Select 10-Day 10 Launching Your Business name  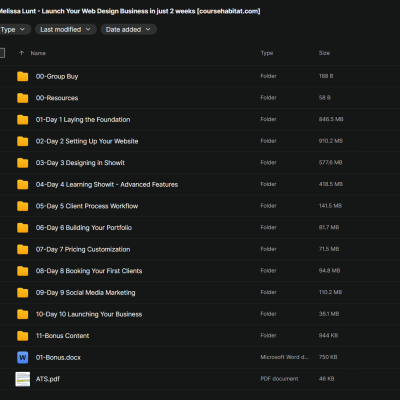(89, 314)
